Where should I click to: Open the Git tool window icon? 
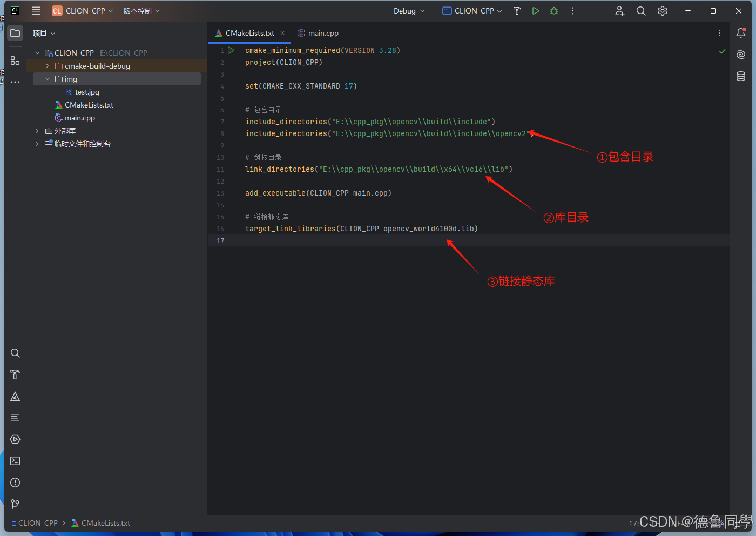click(x=15, y=504)
